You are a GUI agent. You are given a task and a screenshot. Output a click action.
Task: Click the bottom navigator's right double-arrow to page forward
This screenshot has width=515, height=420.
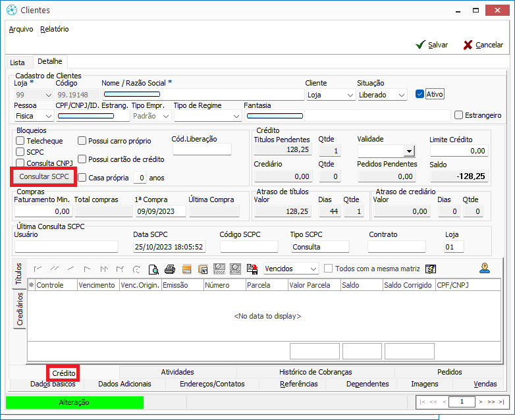point(491,402)
